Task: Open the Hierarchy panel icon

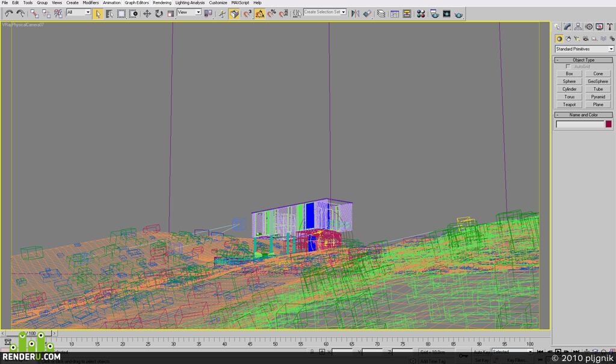Action: (578, 26)
